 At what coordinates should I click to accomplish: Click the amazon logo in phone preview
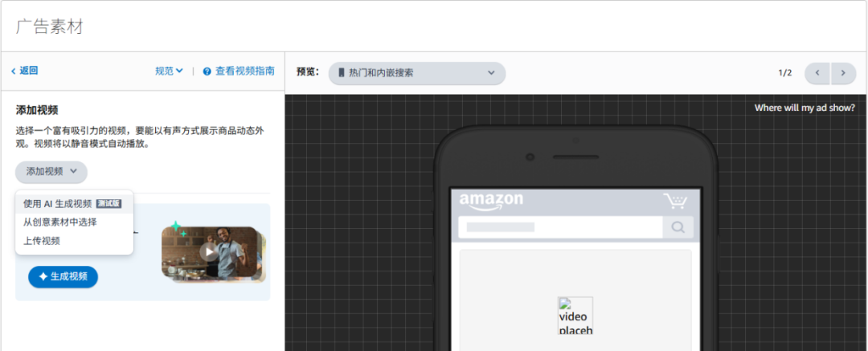point(491,202)
